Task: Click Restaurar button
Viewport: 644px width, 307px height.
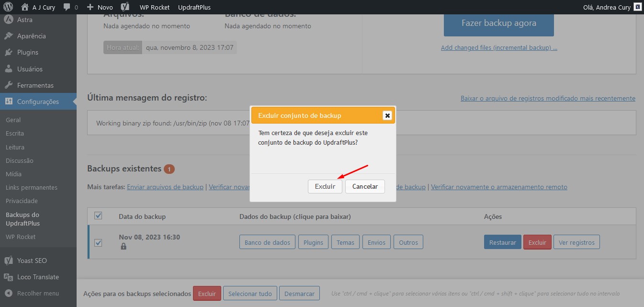Action: (502, 242)
